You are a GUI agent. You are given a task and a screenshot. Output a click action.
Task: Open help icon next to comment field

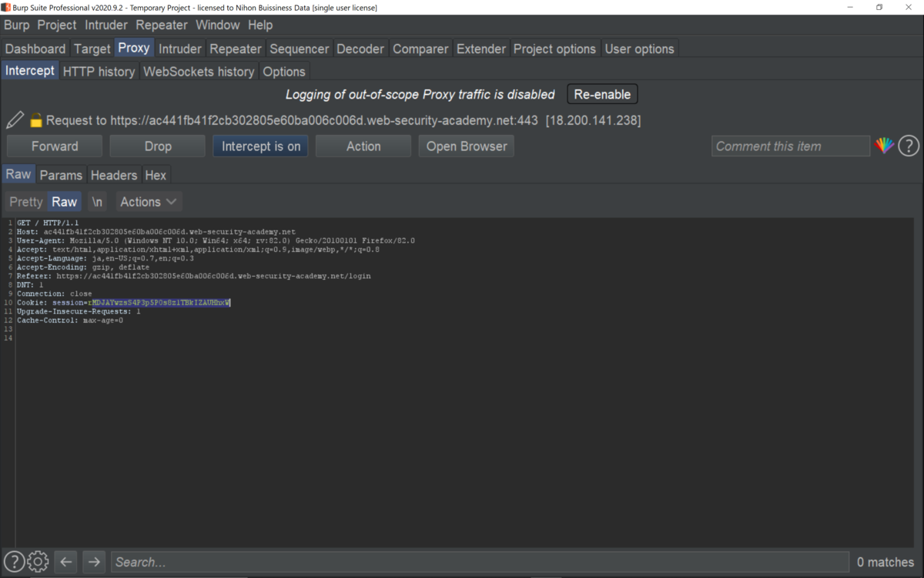coord(909,146)
